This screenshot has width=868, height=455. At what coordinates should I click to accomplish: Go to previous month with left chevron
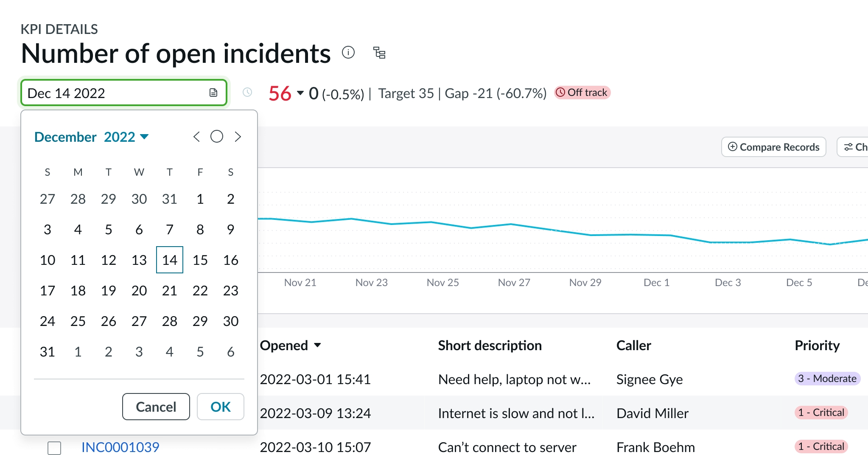tap(196, 136)
